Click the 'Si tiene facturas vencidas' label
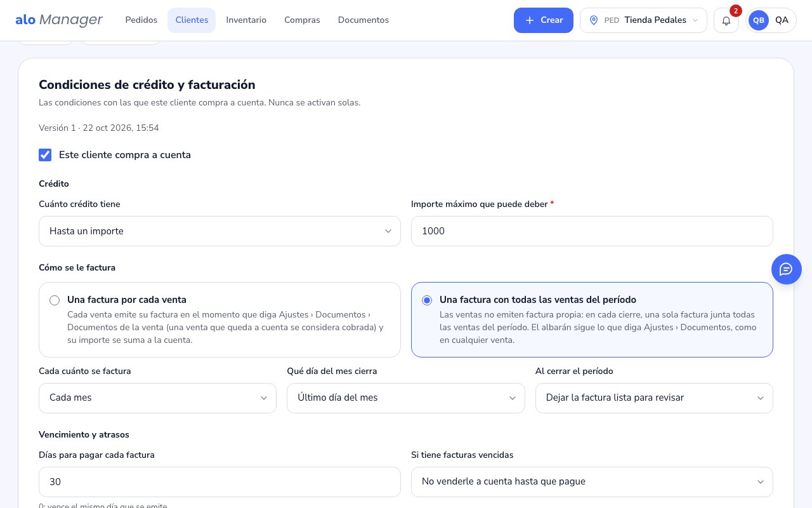 [x=462, y=455]
